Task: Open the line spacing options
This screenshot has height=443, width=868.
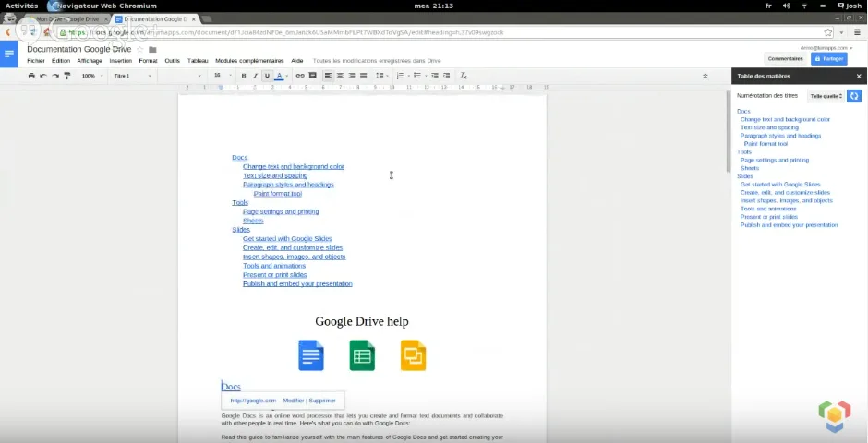Action: click(x=381, y=76)
